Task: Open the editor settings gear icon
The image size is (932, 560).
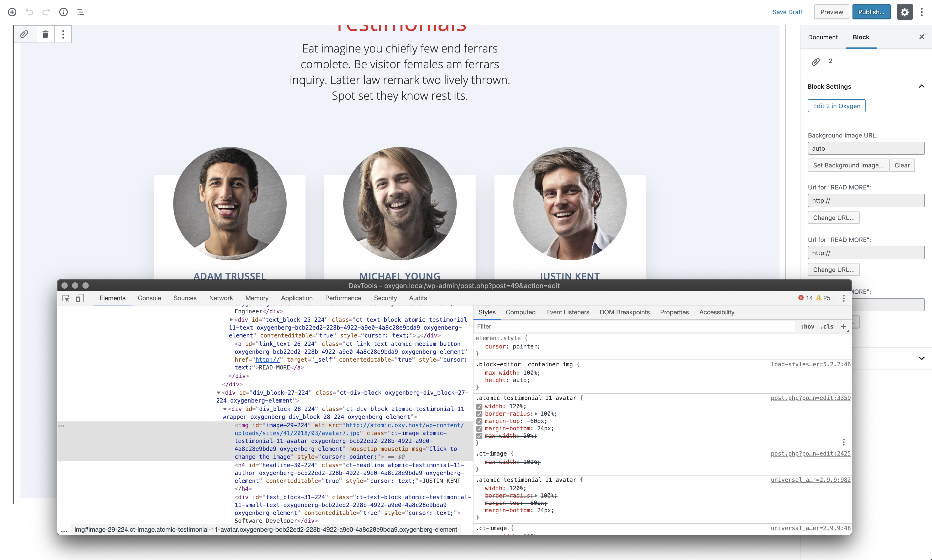Action: coord(904,12)
